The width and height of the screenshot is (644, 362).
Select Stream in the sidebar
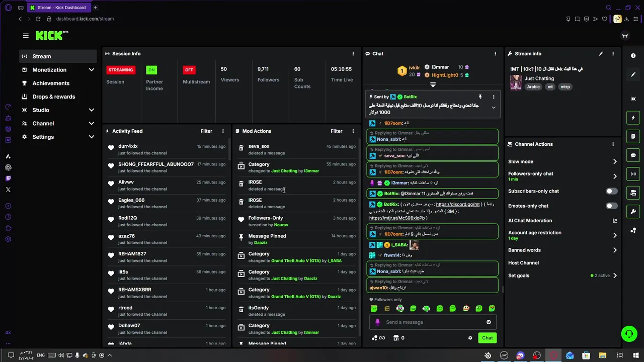pyautogui.click(x=58, y=56)
